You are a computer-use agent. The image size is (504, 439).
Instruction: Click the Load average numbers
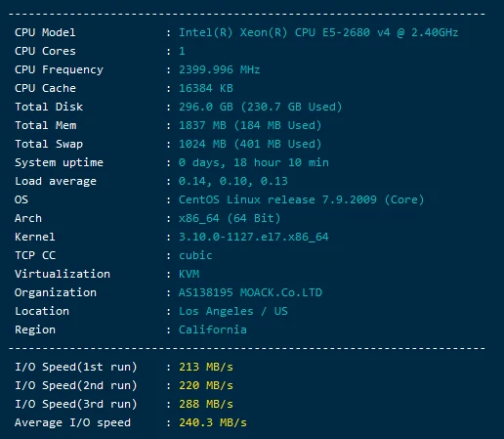point(233,181)
